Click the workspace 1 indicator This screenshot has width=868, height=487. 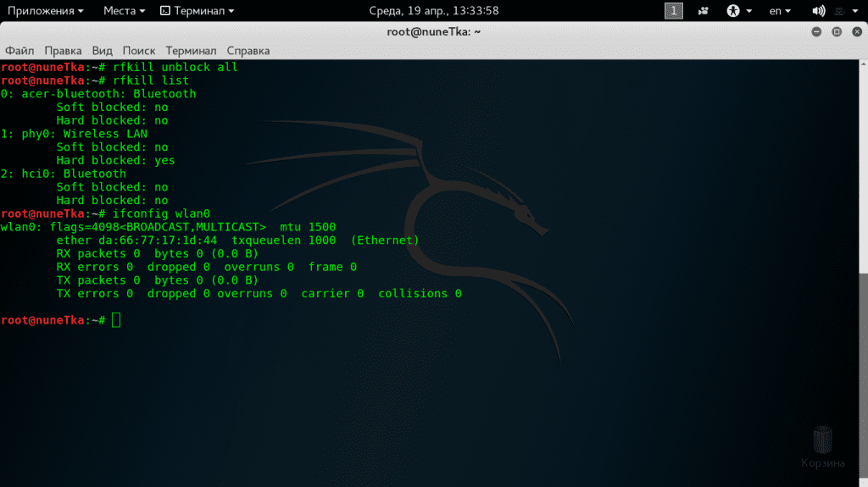(x=674, y=11)
